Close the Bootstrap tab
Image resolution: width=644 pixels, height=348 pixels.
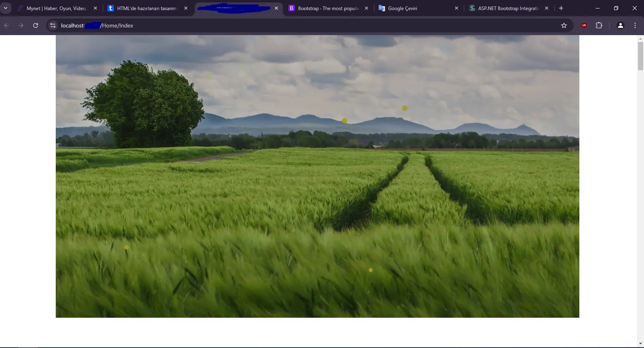click(366, 8)
